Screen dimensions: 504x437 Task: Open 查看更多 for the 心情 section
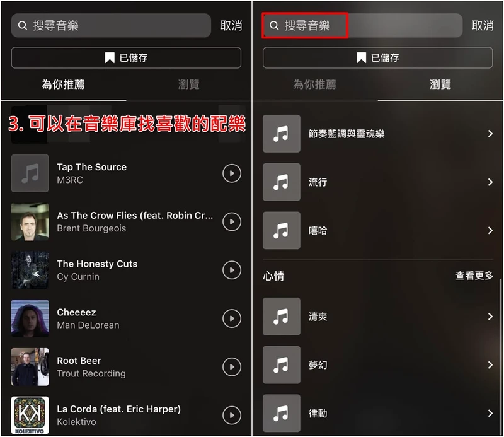pos(474,276)
